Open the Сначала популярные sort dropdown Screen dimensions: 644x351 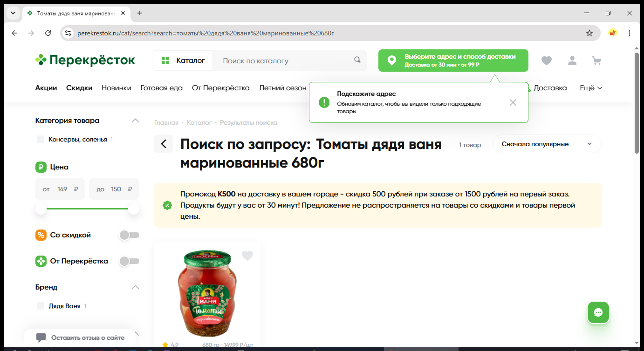point(547,144)
